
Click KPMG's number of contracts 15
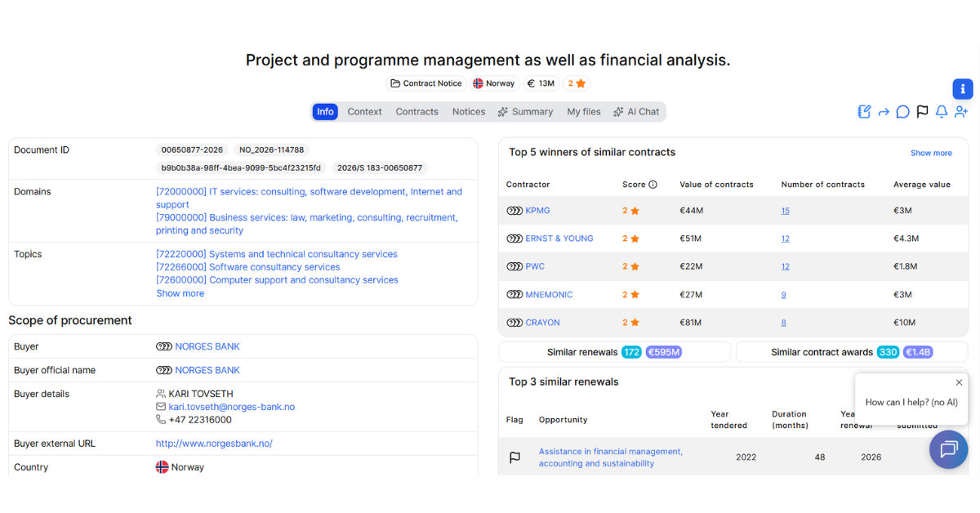(x=785, y=211)
